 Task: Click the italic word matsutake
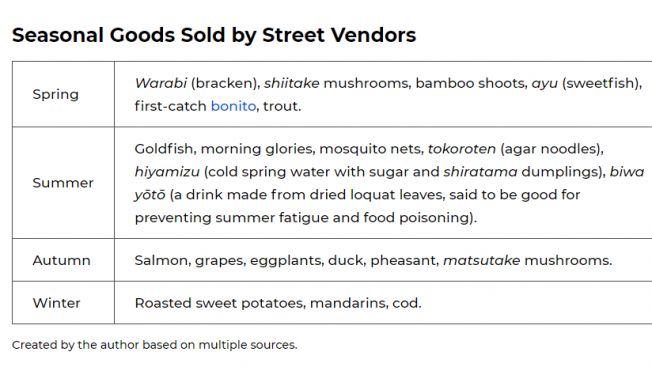click(x=482, y=260)
